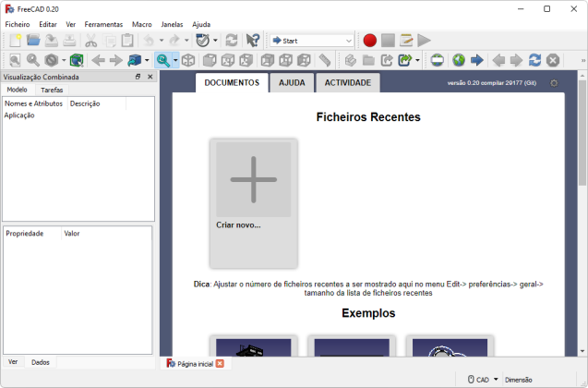
Task: Start macro recording with the red circle
Action: tap(369, 41)
